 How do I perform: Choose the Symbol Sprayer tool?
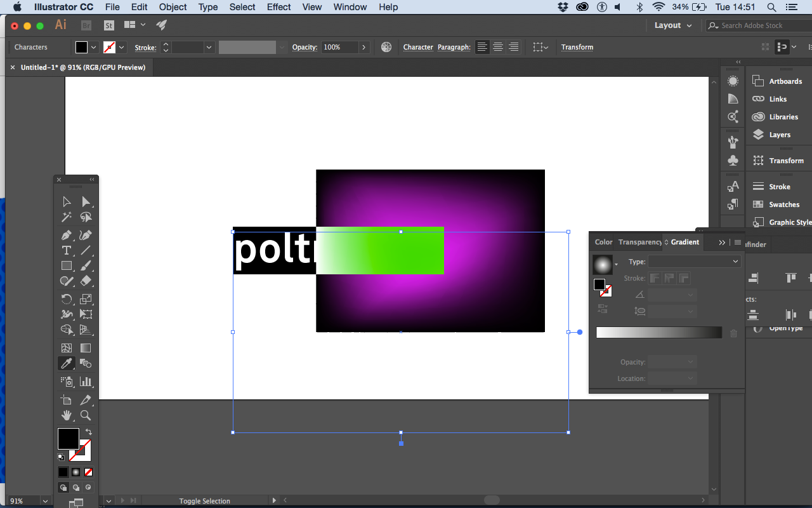[67, 382]
